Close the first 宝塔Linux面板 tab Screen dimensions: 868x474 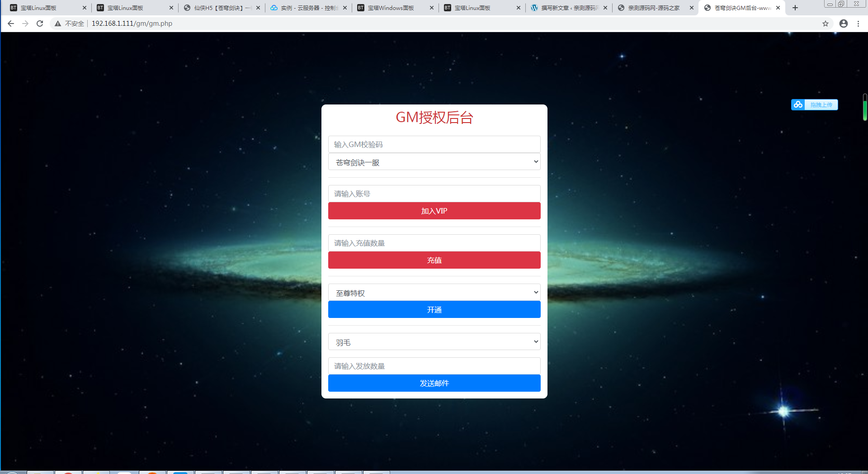(85, 8)
